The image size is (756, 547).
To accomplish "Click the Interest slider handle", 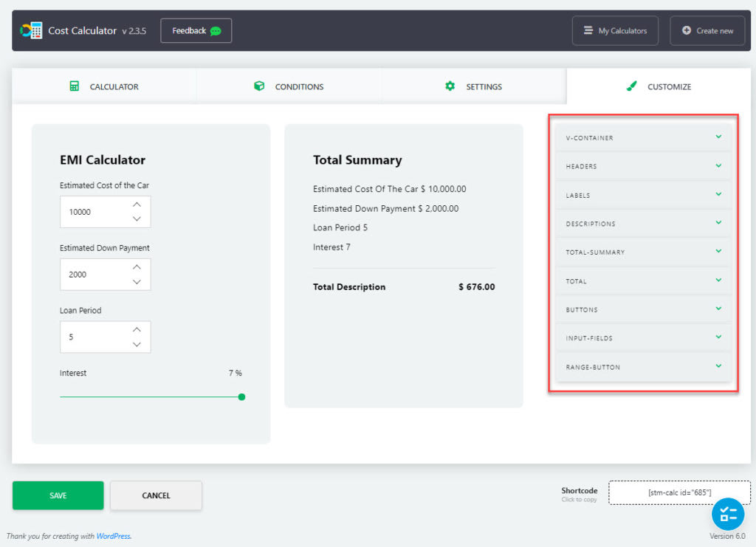I will (x=241, y=397).
